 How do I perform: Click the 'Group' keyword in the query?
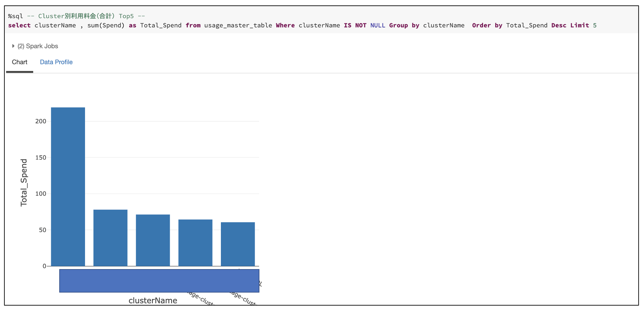pyautogui.click(x=398, y=25)
